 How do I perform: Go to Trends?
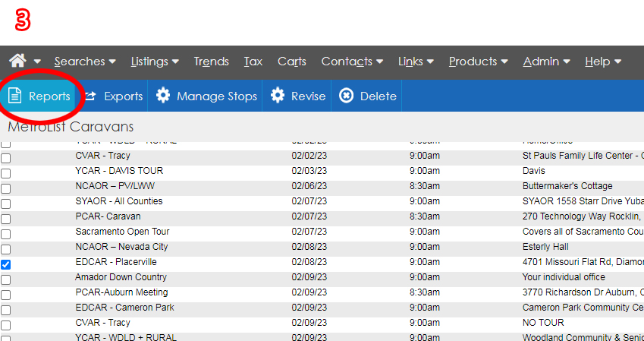tap(212, 62)
